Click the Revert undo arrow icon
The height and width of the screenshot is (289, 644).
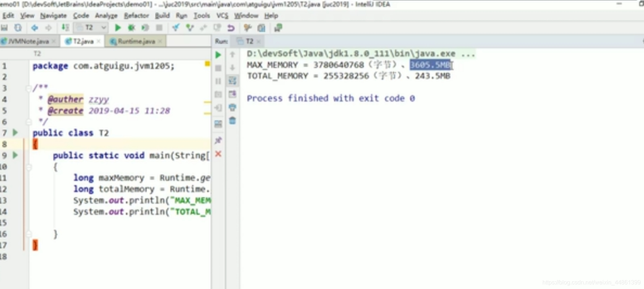click(x=231, y=28)
